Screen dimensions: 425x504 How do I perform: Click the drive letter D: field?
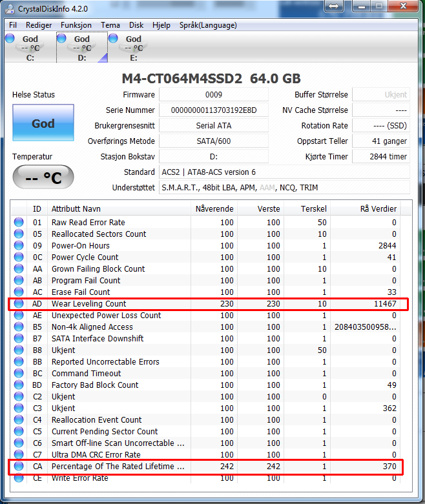[214, 157]
